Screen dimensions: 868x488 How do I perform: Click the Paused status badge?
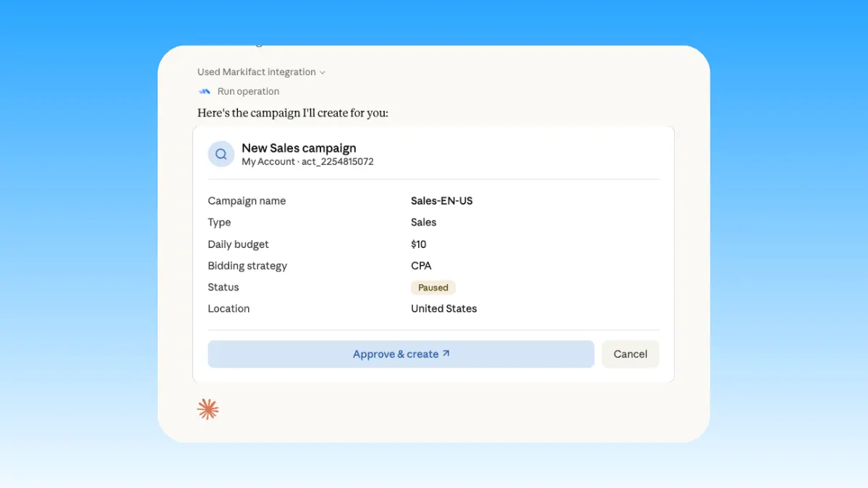433,287
